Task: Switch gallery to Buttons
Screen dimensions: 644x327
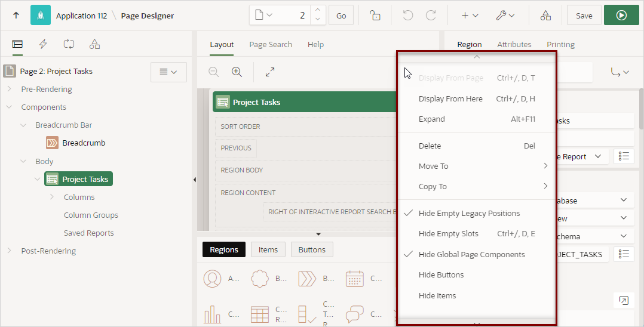Action: [312, 249]
